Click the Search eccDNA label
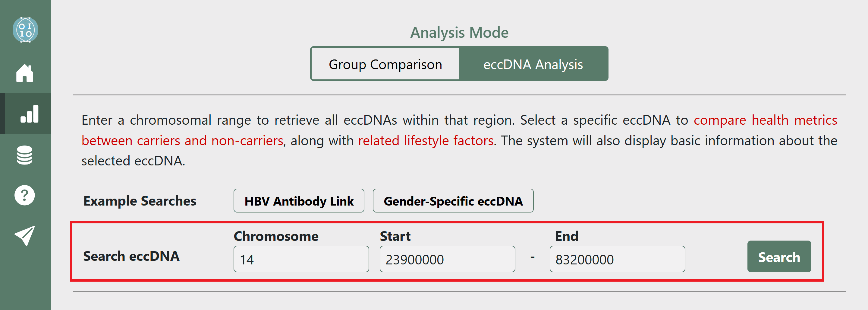This screenshot has width=868, height=310. 131,256
